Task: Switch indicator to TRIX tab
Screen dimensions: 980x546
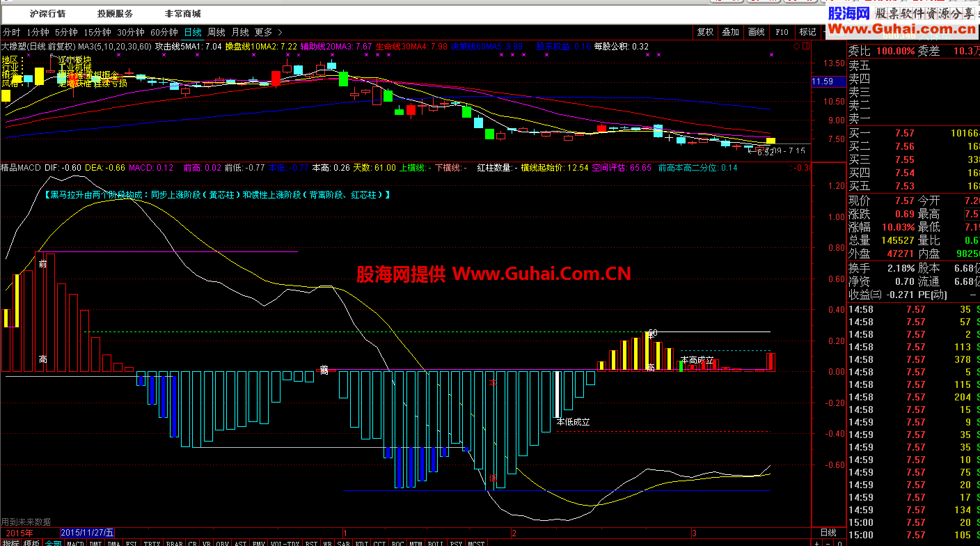Action: click(152, 542)
